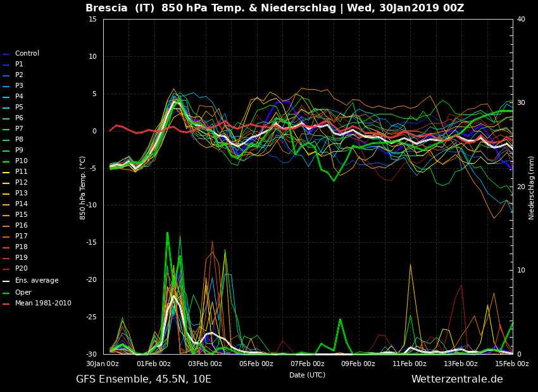Click the P5 legend line swatch
Image resolution: width=538 pixels, height=392 pixels.
[x=6, y=107]
